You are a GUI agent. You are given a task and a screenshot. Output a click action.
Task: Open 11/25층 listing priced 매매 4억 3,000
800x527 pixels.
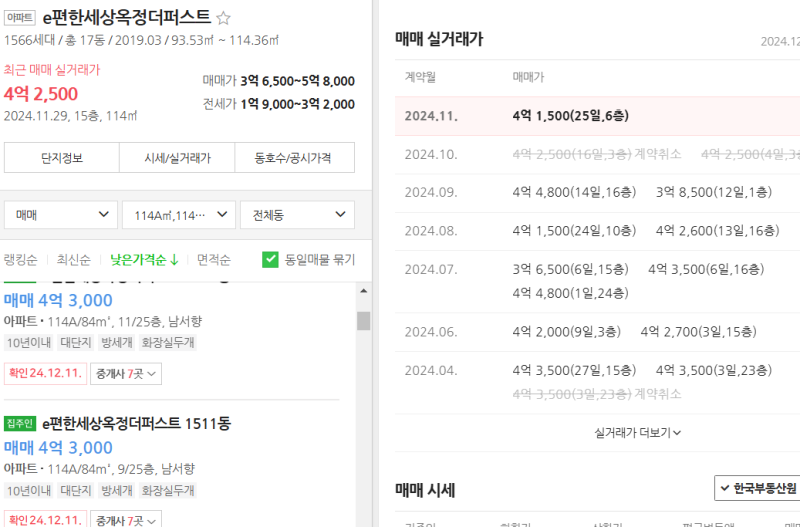(58, 300)
